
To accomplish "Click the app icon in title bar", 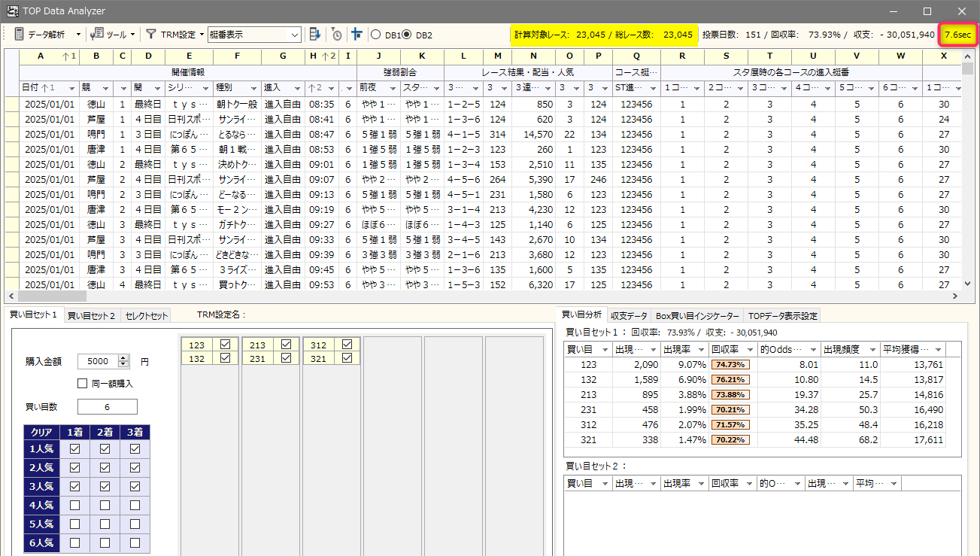I will (12, 11).
